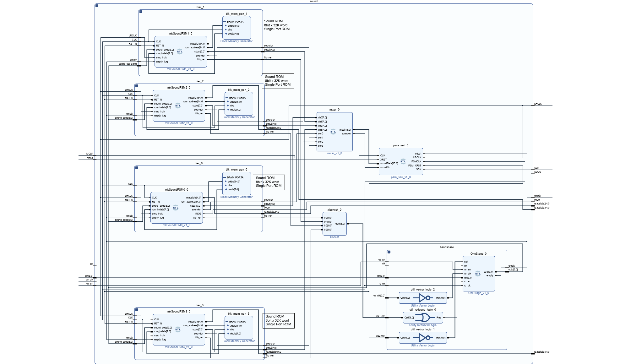Screen dimensions: 631x364
Task: Collapse the top-level sound hierarchy
Action: coord(97,6)
